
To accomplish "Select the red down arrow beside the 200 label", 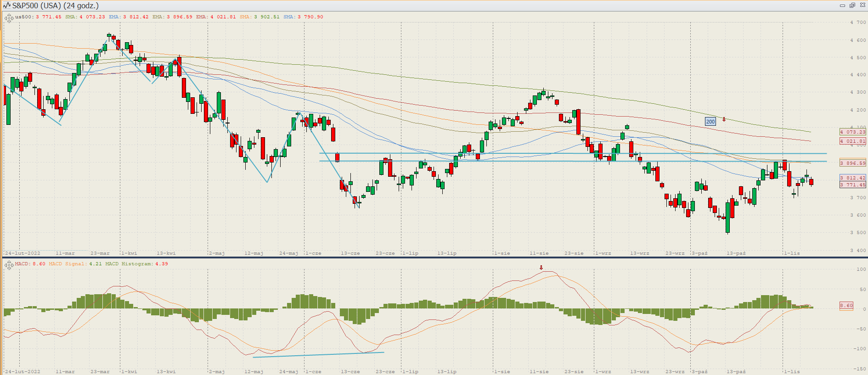I will [x=724, y=119].
